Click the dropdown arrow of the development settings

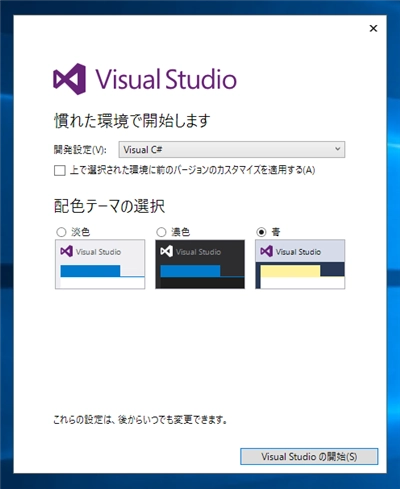click(338, 149)
